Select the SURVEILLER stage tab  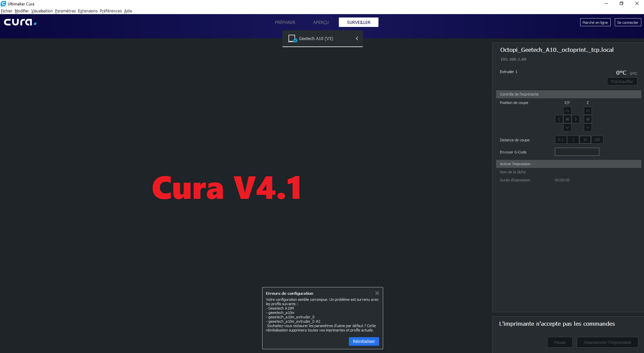point(359,22)
